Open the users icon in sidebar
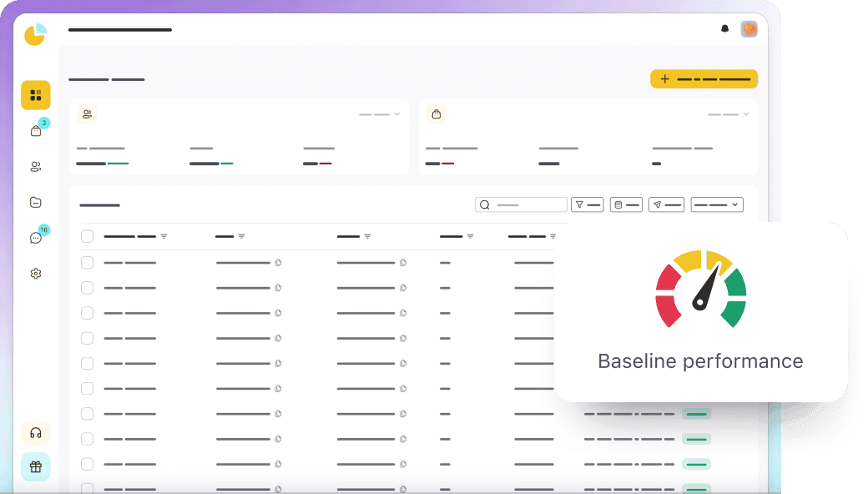This screenshot has height=494, width=868. [36, 167]
